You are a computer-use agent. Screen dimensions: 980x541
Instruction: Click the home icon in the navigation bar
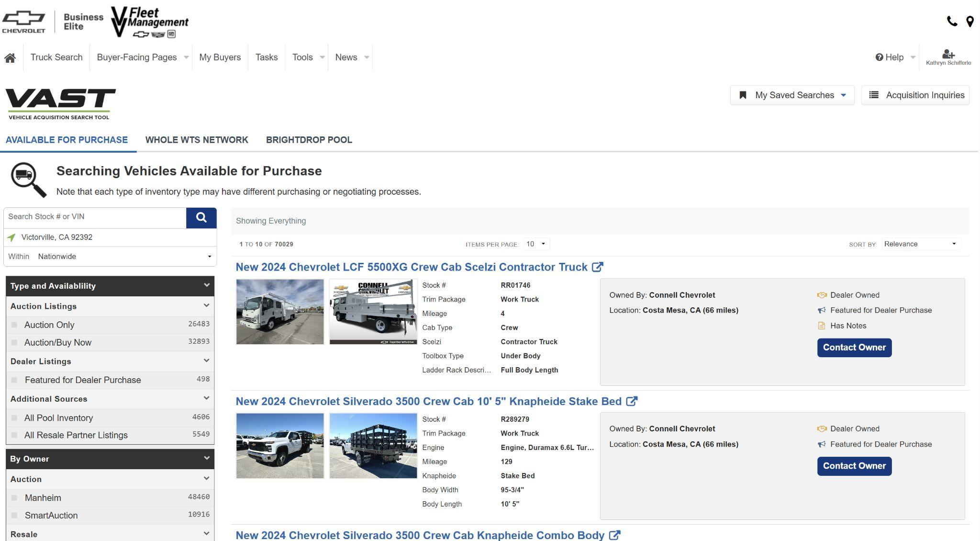coord(10,58)
